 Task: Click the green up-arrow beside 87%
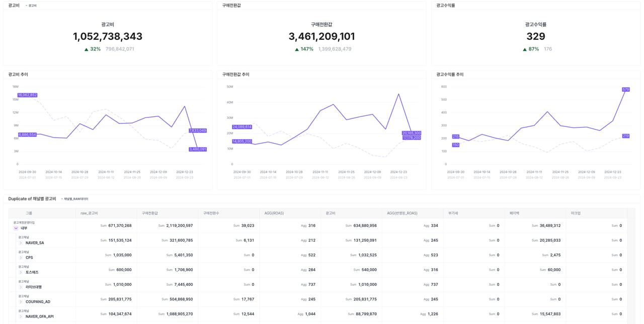(525, 49)
